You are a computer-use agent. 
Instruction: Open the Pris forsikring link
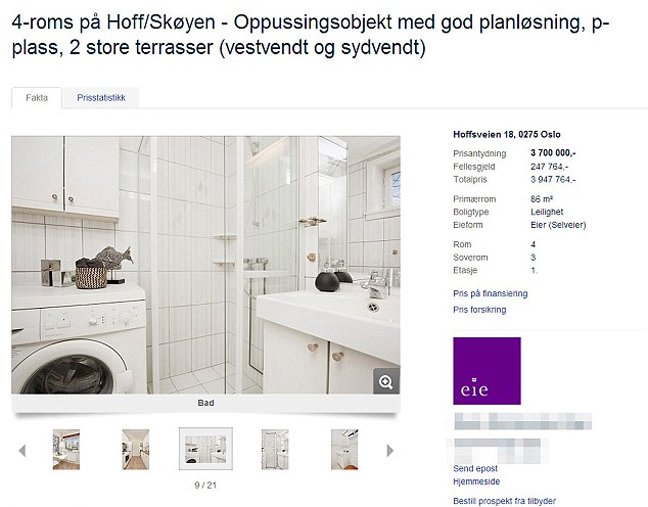click(479, 309)
